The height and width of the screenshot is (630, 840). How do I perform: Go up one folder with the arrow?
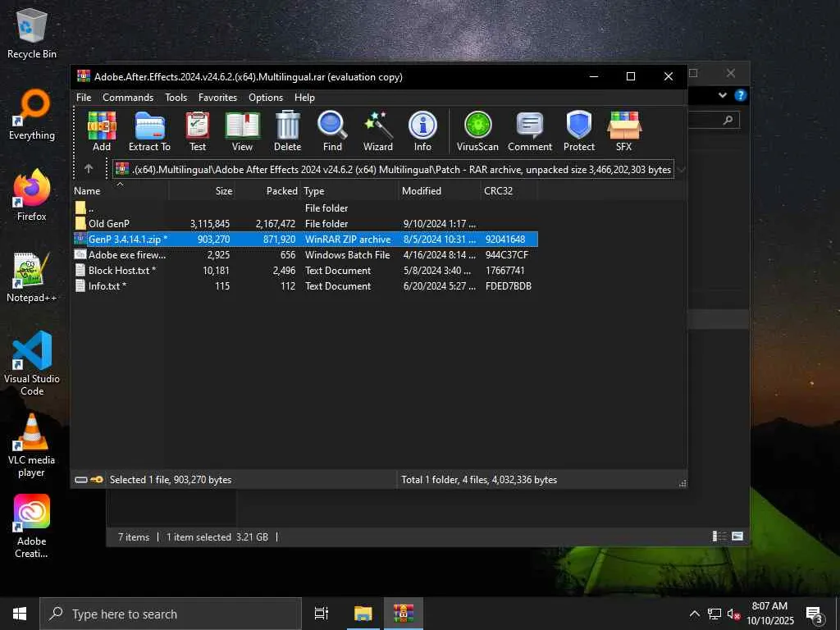[x=89, y=169]
